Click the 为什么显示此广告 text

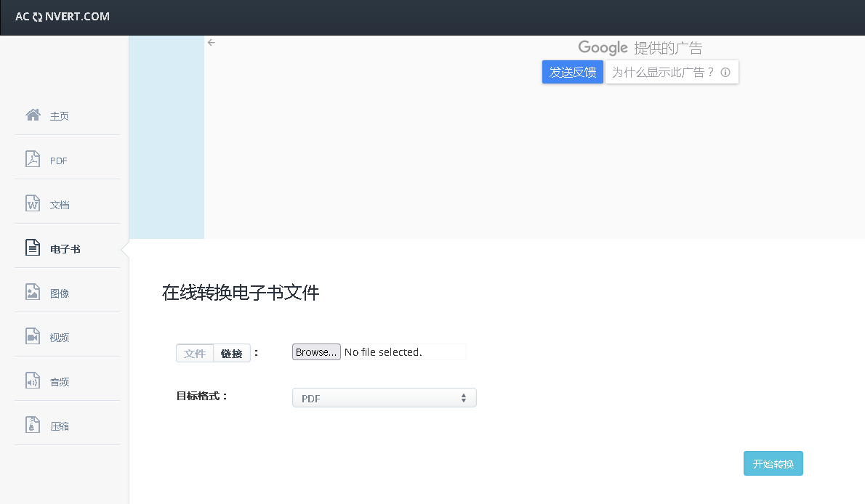(663, 73)
